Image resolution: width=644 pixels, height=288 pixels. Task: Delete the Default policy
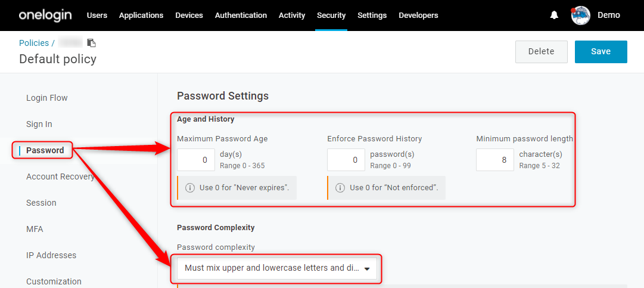[x=542, y=52]
